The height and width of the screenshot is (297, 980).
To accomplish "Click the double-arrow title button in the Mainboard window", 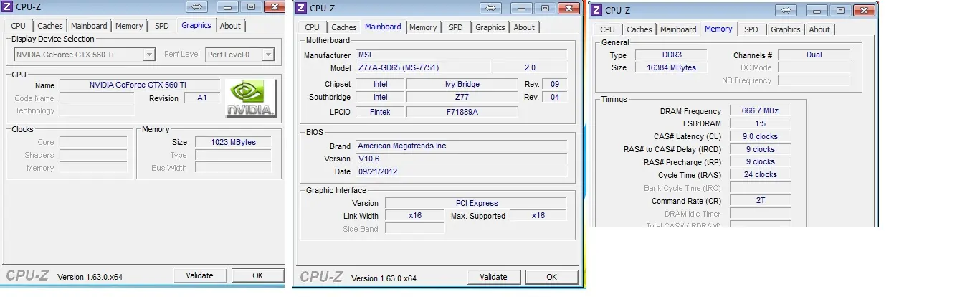I will point(491,8).
